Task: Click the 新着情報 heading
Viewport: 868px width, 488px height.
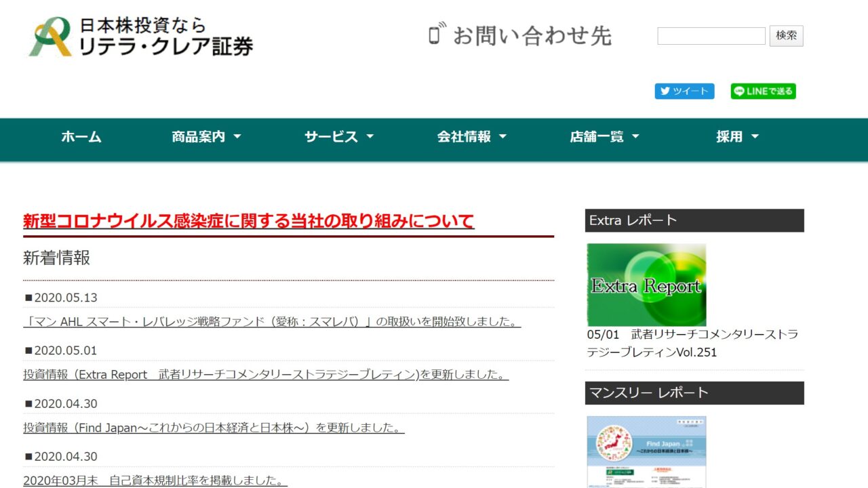Action: 56,258
